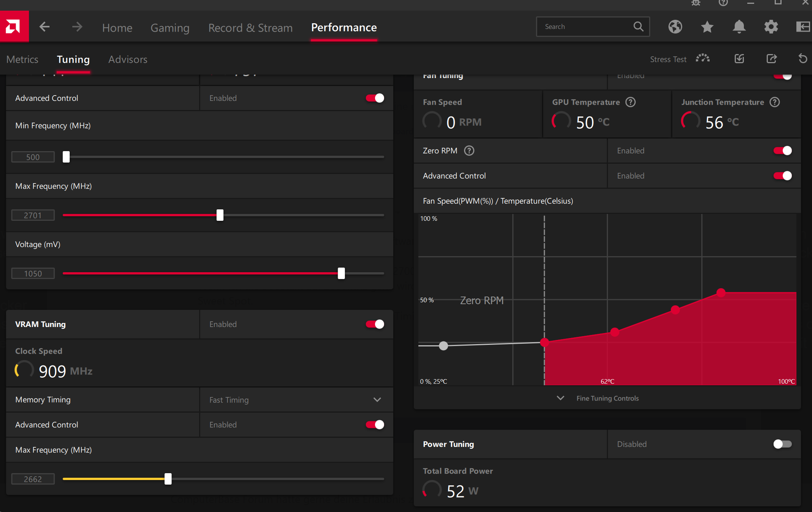Screen dimensions: 812x512
Task: Enable the Power Tuning toggle
Action: coord(782,444)
